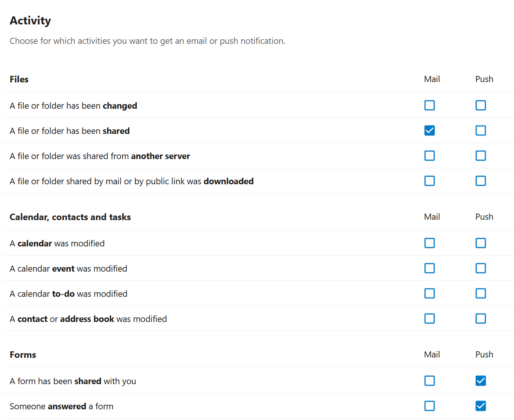Enable Push for public link downloaded

pyautogui.click(x=481, y=181)
